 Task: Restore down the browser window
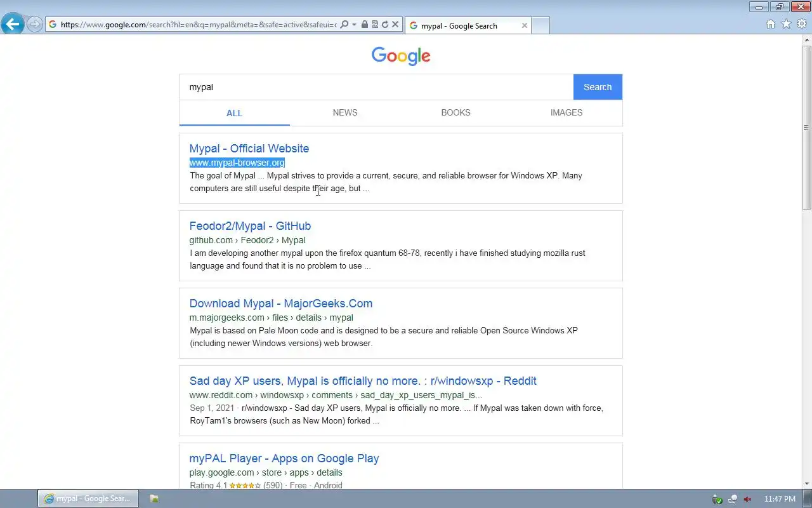point(780,7)
